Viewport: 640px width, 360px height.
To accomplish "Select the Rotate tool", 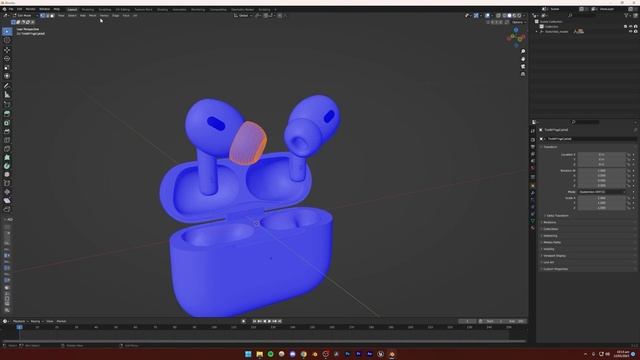I will (x=7, y=58).
